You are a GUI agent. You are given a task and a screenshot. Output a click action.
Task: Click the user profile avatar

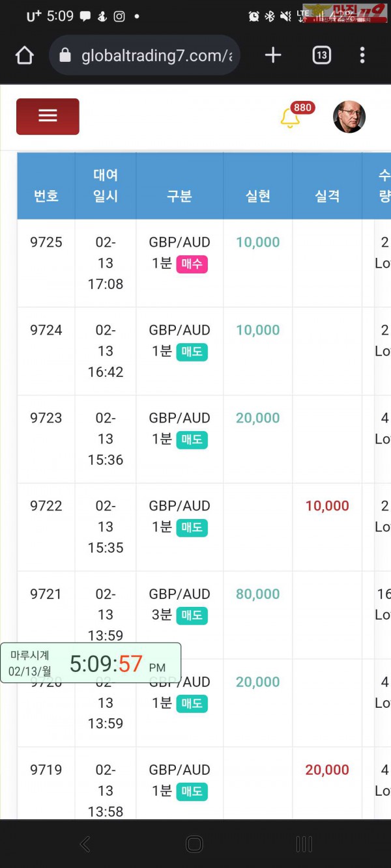(349, 117)
